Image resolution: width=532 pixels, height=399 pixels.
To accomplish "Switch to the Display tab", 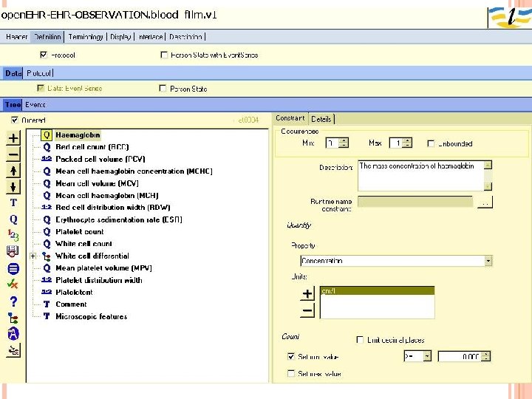I will [x=120, y=37].
